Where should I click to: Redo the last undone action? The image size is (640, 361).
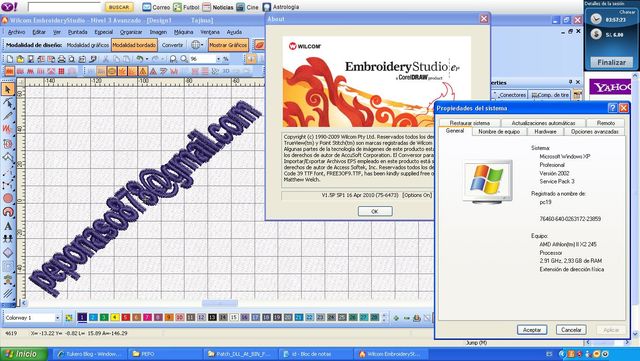point(155,59)
